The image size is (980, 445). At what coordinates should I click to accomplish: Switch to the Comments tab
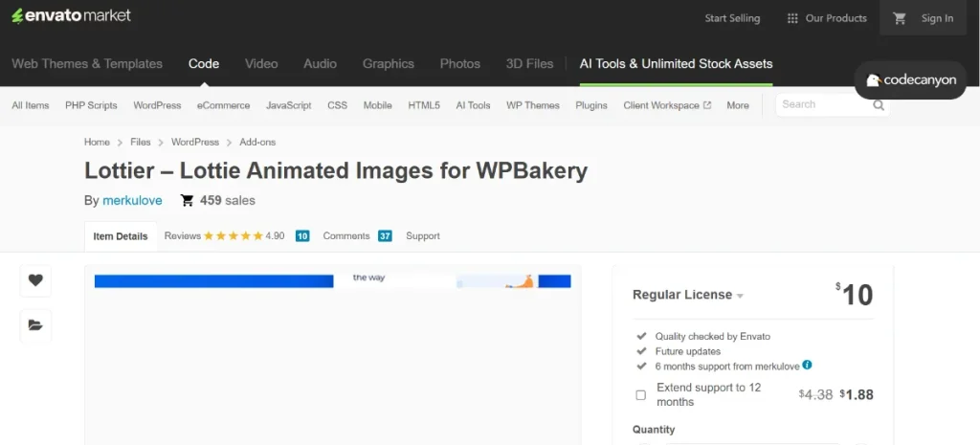click(x=346, y=236)
